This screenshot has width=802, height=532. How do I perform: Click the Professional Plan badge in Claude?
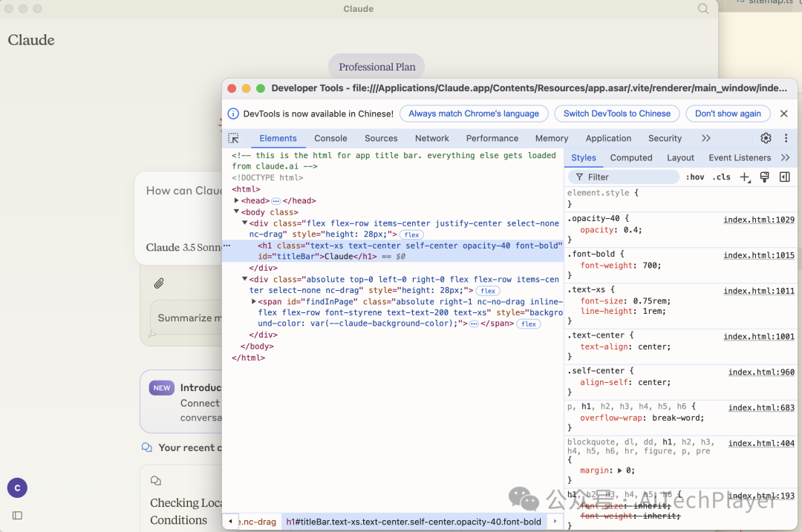pos(376,67)
